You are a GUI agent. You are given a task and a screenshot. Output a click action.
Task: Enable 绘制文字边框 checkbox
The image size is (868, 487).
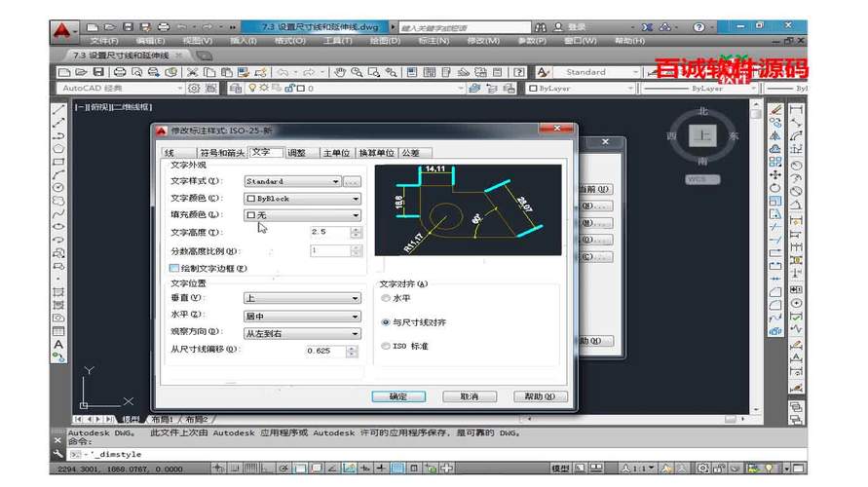(x=174, y=269)
